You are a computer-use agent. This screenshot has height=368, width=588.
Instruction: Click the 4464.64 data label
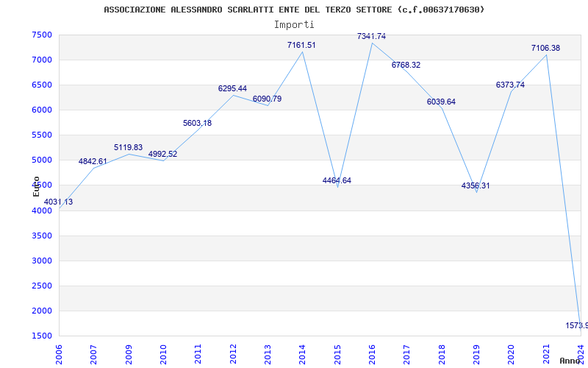(x=337, y=180)
